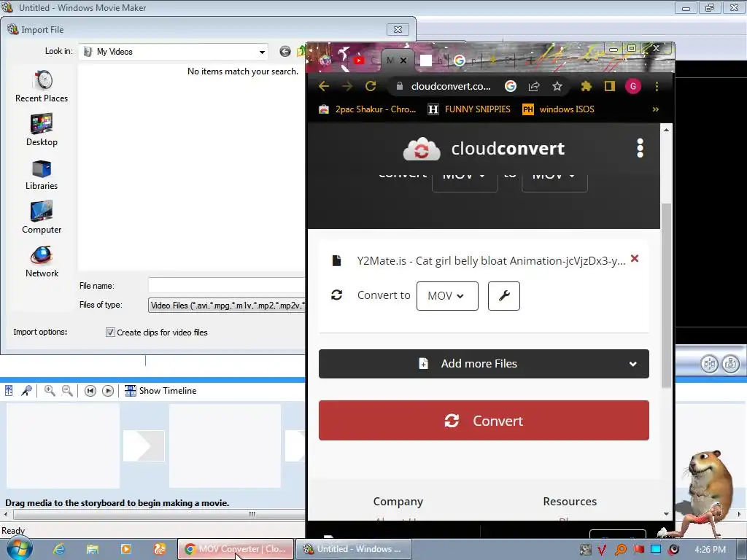Open Internet Explorer from taskbar
The width and height of the screenshot is (747, 560).
(x=58, y=549)
